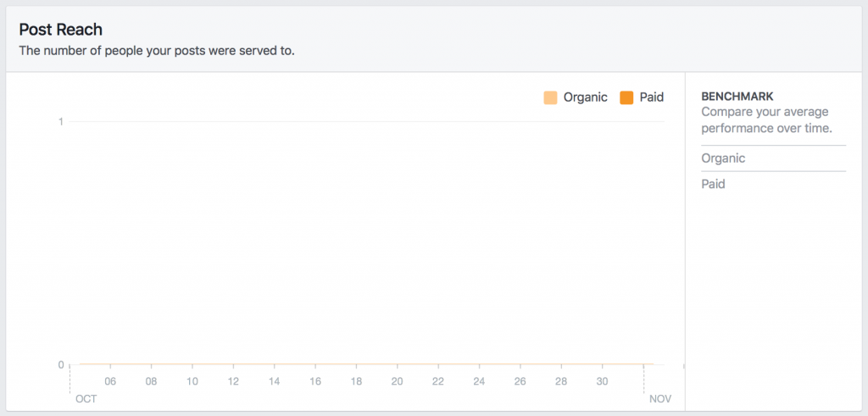Viewport: 868px width, 416px height.
Task: Select the 26 date tick on axis
Action: point(520,382)
